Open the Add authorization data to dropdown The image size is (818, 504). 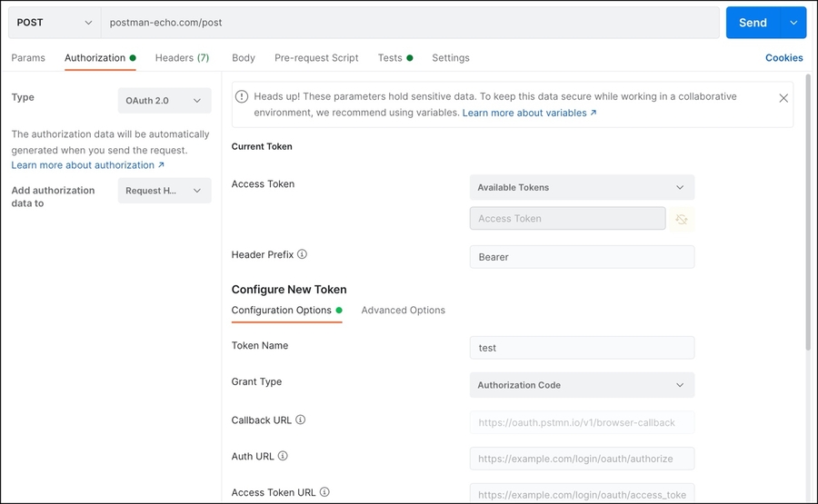click(x=165, y=191)
